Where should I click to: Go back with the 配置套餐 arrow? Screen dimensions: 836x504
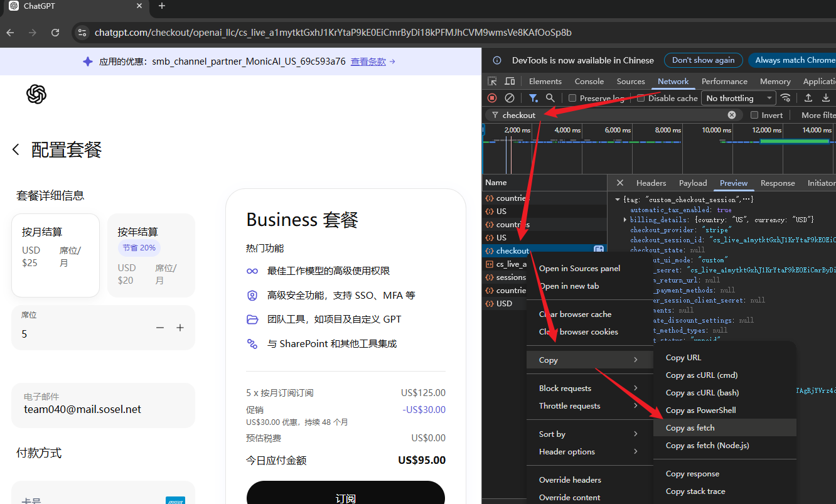(16, 150)
